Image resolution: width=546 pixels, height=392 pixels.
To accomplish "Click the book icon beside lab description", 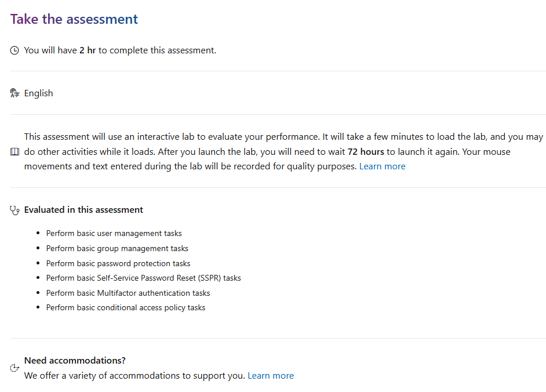I will tap(14, 152).
